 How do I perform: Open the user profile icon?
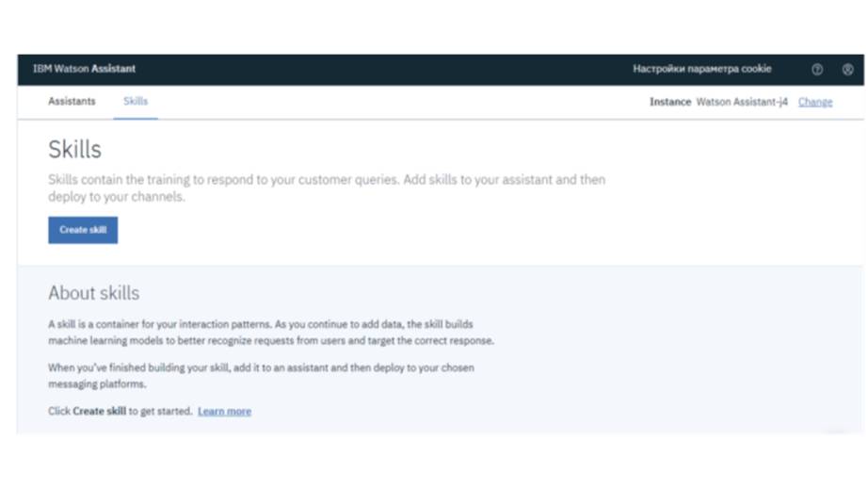pyautogui.click(x=847, y=70)
